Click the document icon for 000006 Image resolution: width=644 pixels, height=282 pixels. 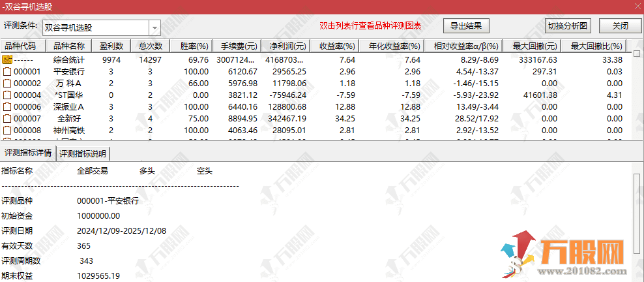coord(7,107)
